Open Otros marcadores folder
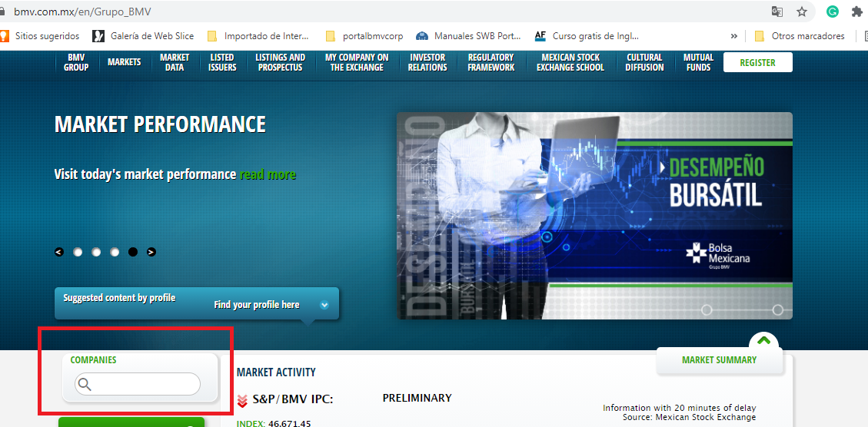 800,36
